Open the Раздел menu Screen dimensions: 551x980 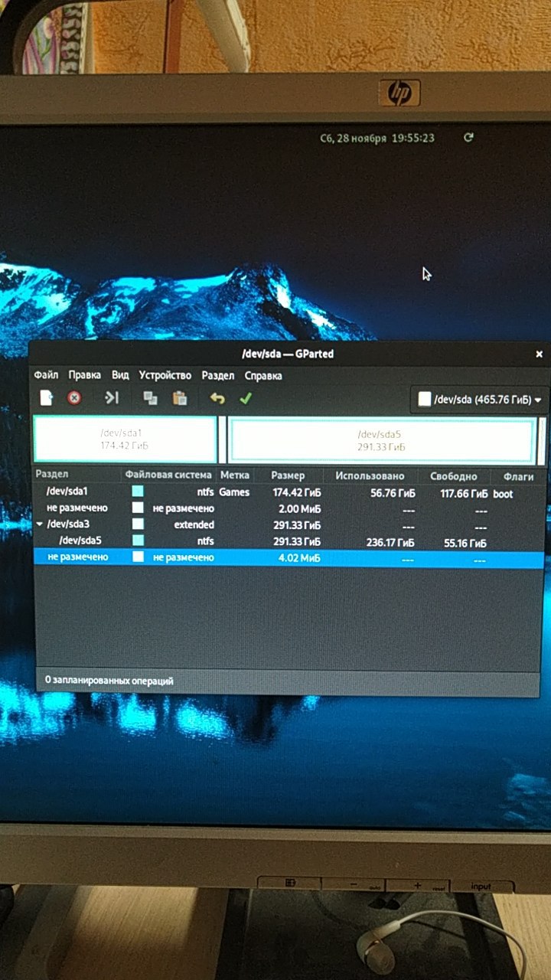[x=218, y=376]
